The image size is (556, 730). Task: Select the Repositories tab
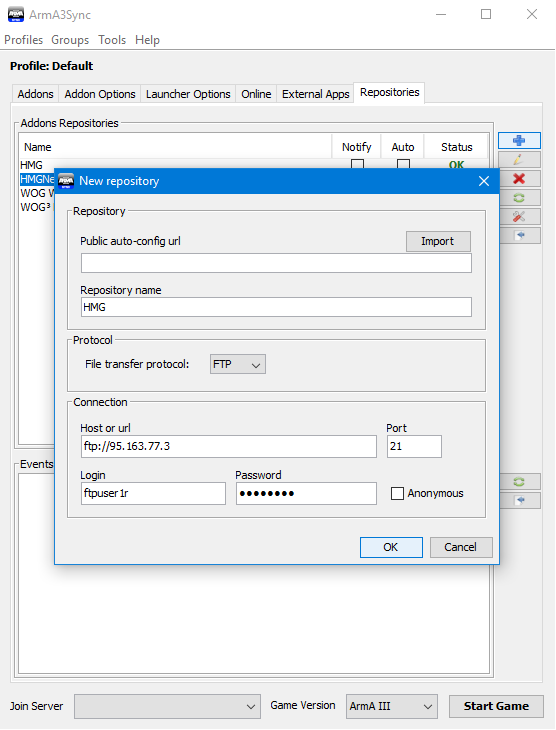click(x=389, y=93)
